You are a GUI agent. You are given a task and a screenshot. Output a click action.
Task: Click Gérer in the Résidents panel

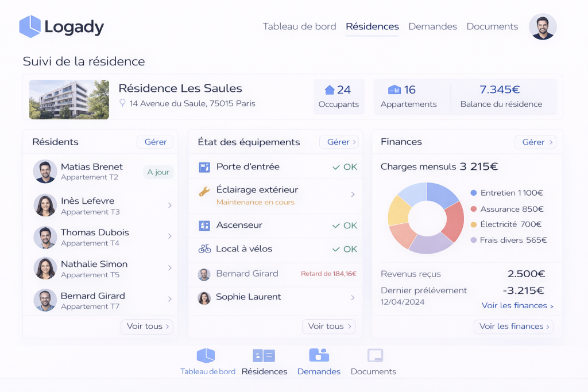click(155, 142)
